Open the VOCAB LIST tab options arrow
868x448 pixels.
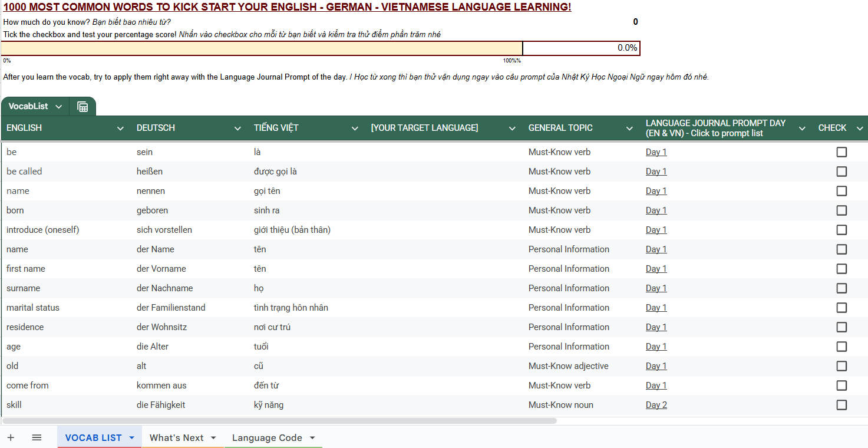click(x=132, y=437)
